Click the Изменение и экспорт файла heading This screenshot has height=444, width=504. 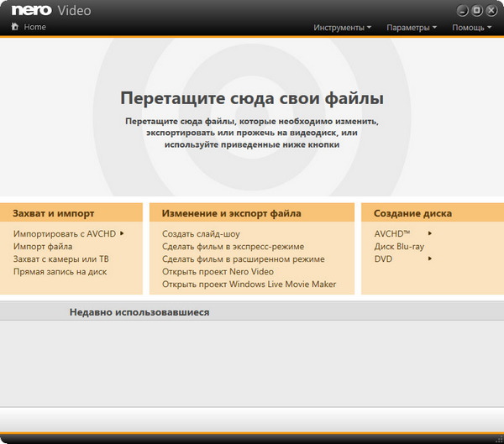point(232,213)
